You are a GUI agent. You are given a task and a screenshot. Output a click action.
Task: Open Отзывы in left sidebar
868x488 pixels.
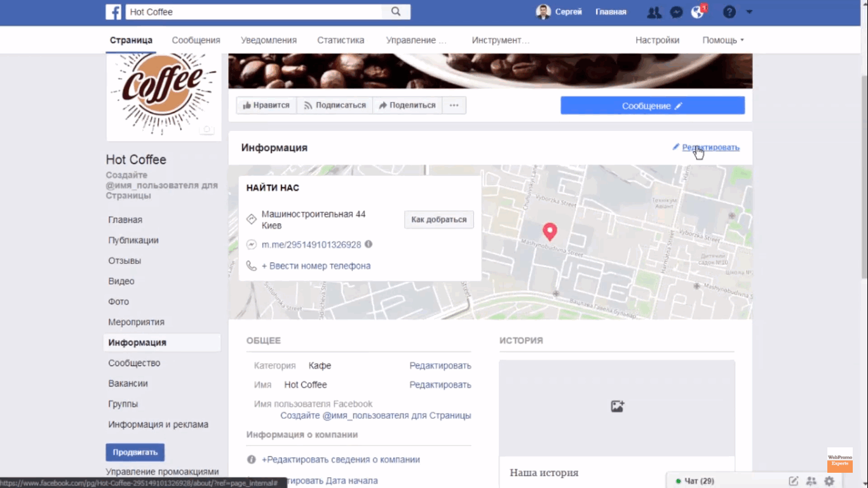(125, 261)
